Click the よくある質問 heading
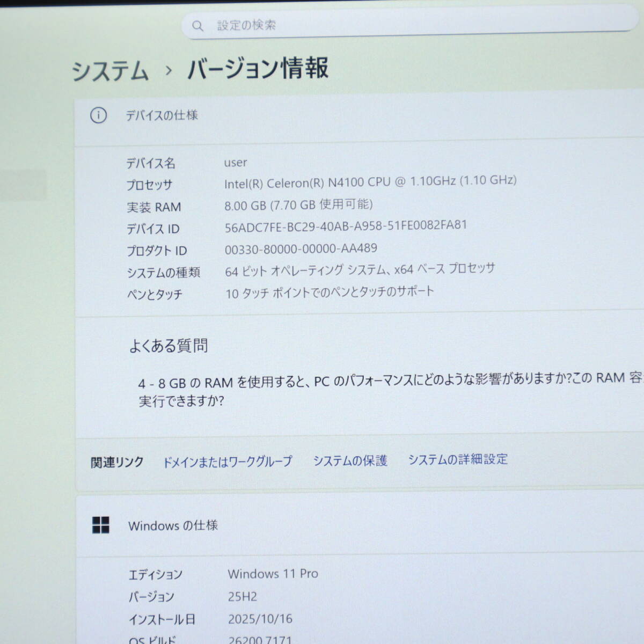 (x=169, y=346)
